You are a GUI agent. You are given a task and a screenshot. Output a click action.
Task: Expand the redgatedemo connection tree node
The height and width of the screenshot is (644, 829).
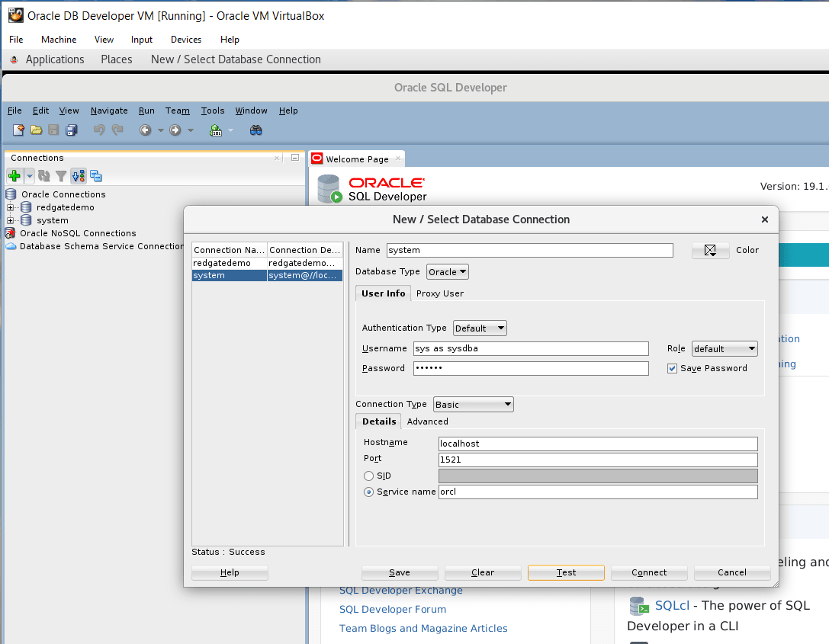pos(10,207)
